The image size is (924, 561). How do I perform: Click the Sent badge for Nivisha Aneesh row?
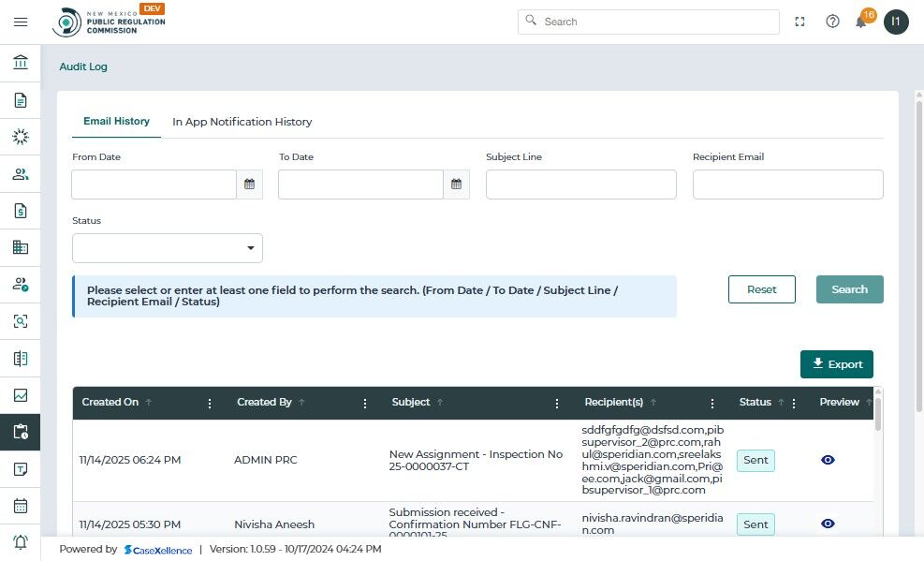(755, 524)
